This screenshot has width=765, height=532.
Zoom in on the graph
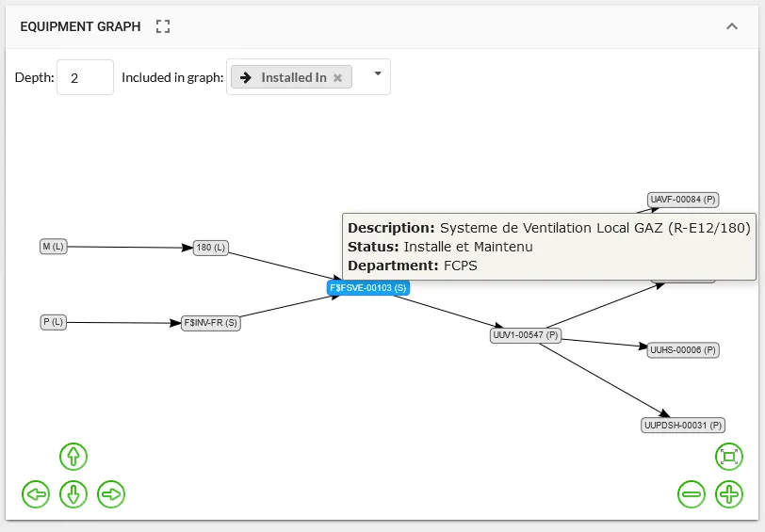(729, 494)
